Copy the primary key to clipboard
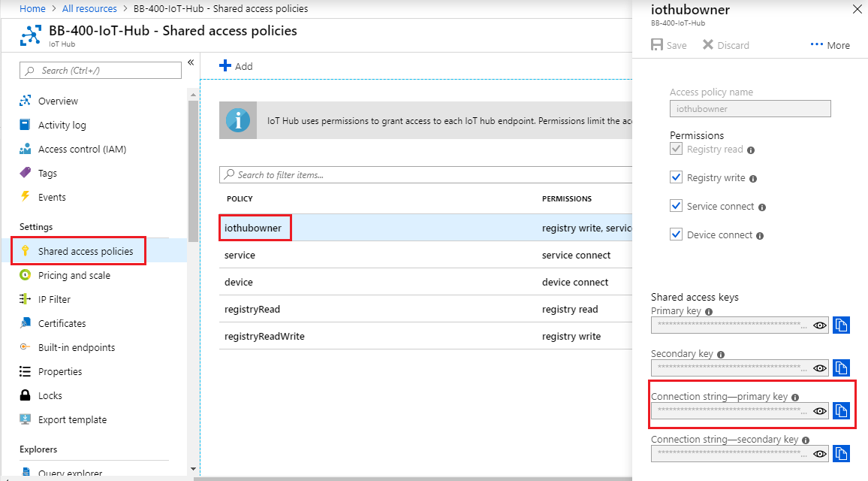 pyautogui.click(x=841, y=325)
